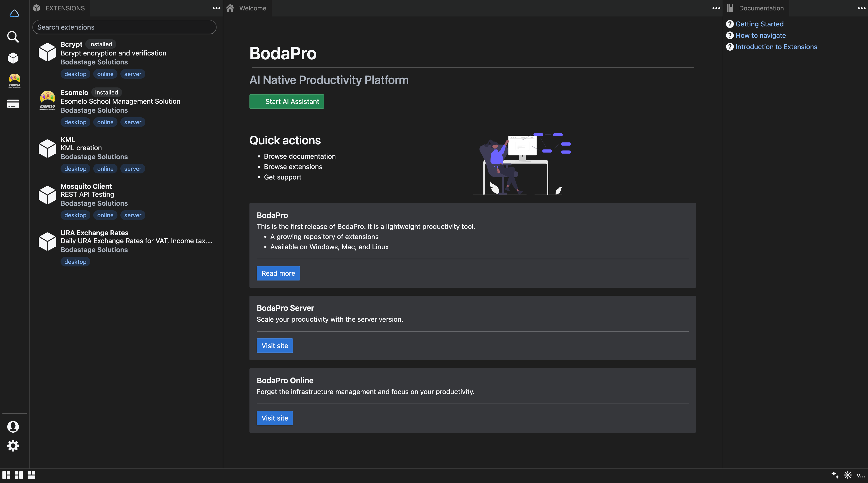Open the Mosquito Client extension title
Image resolution: width=868 pixels, height=483 pixels.
(x=86, y=186)
